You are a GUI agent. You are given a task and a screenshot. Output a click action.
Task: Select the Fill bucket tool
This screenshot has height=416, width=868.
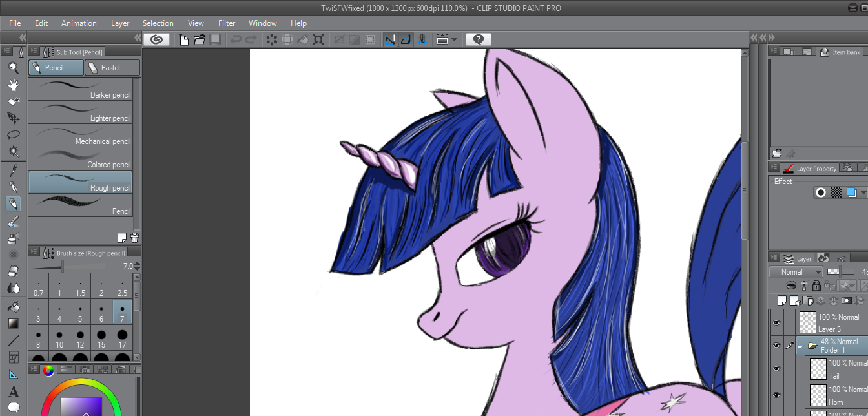click(x=14, y=307)
